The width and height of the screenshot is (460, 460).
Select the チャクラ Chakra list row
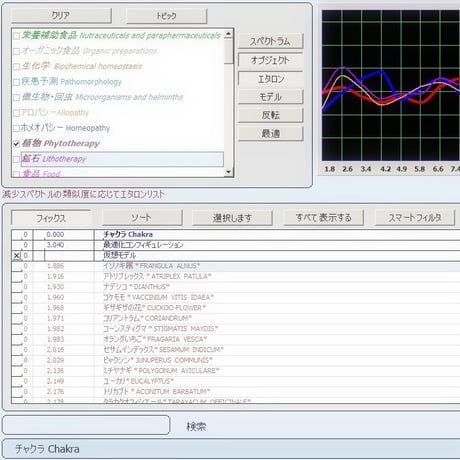coord(235,234)
